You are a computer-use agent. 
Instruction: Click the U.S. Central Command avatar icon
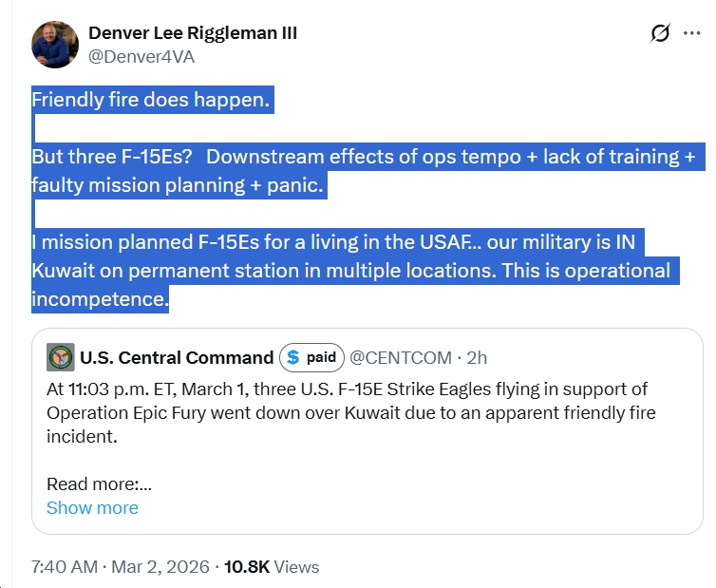(61, 357)
